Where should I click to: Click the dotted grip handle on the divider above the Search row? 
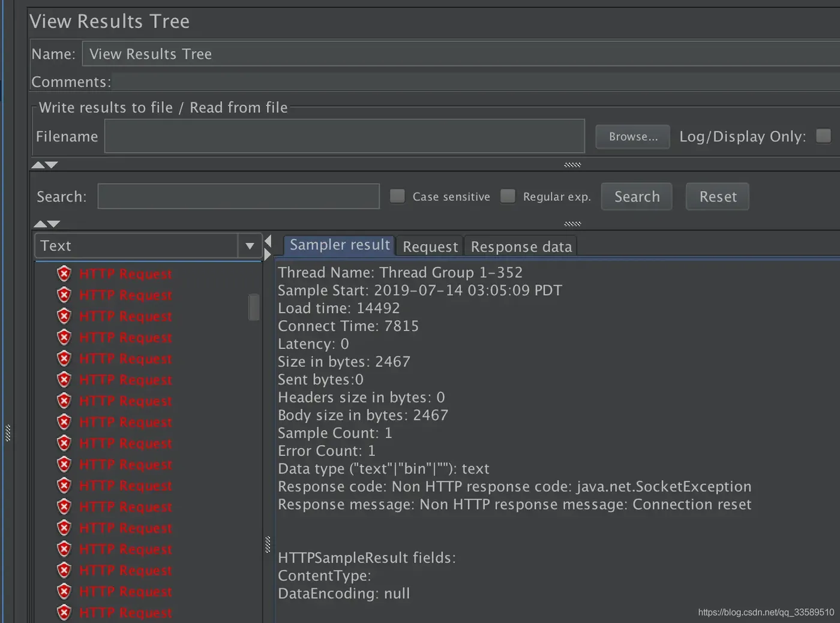pyautogui.click(x=572, y=165)
